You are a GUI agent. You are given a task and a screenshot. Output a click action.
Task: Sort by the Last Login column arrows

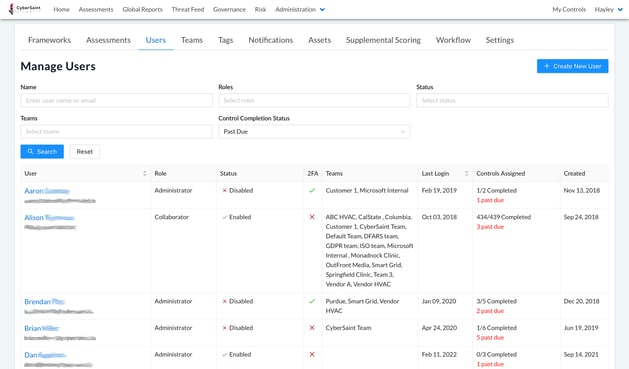[x=467, y=173]
